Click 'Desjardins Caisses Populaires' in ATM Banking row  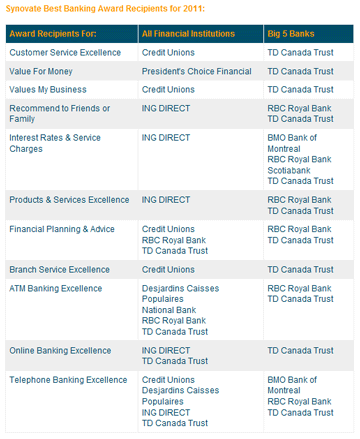(x=181, y=294)
